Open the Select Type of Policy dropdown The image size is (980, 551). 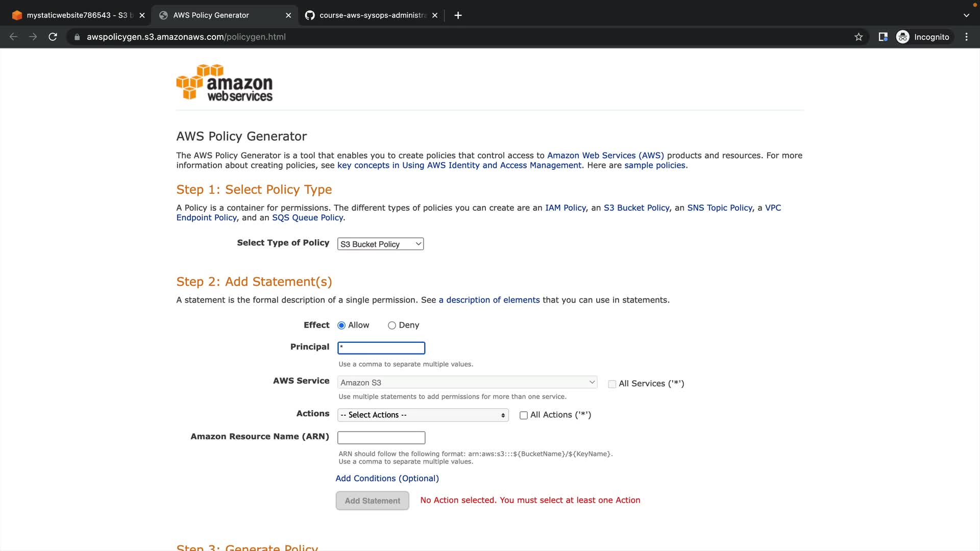(380, 244)
